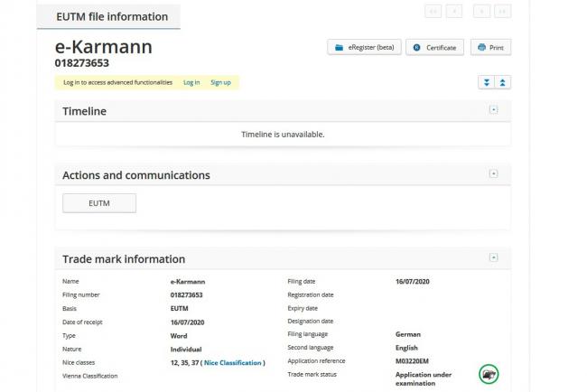Viewport: 587px width, 392px height.
Task: Go to previous record navigation button
Action: pos(454,11)
